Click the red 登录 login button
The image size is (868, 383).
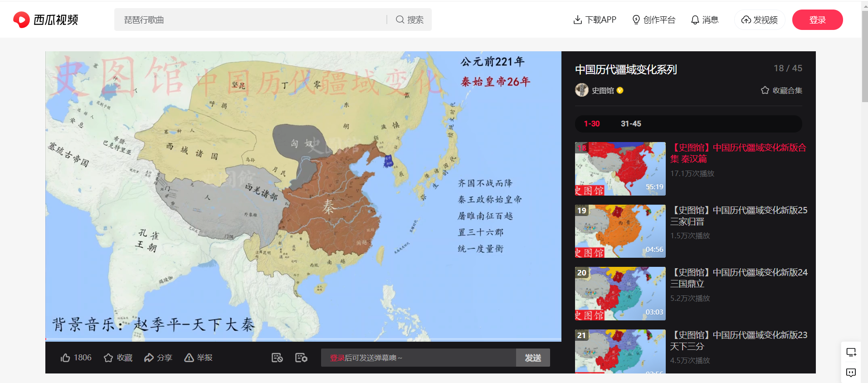[817, 20]
